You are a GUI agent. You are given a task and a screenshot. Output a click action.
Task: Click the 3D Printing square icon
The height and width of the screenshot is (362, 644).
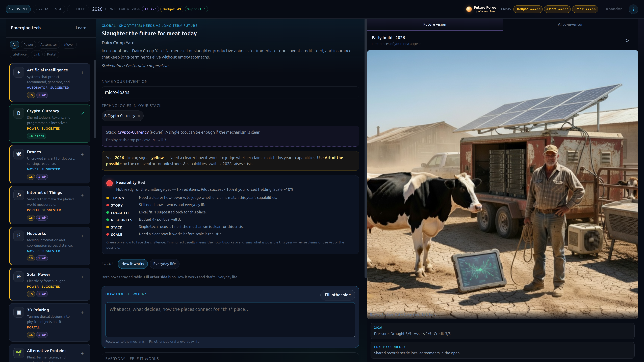[18, 312]
